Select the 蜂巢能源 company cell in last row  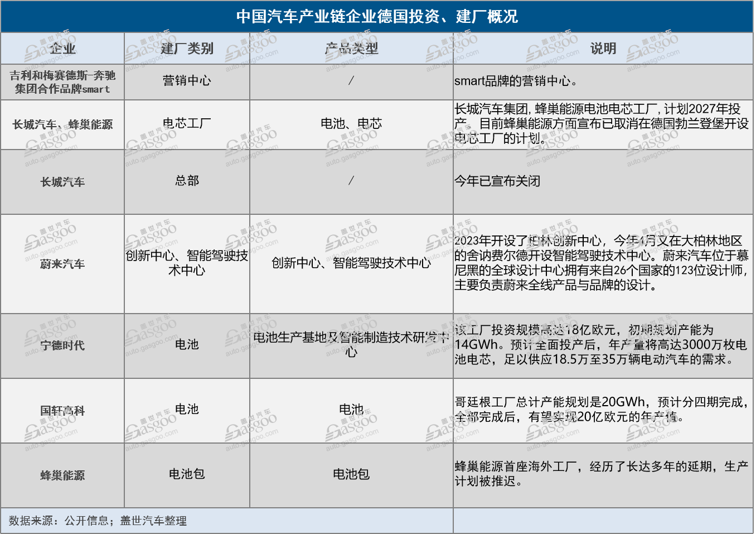click(62, 475)
